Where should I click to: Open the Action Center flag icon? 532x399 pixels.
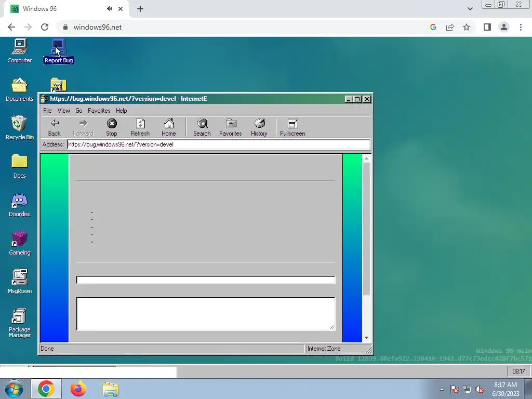coord(455,390)
